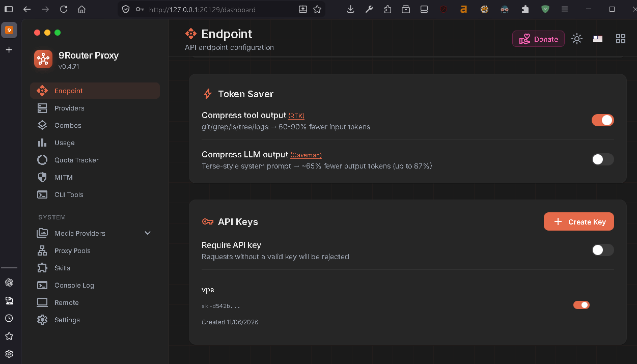Click the Remote monitor icon in sidebar
Screen dimensions: 637x364
click(x=42, y=302)
